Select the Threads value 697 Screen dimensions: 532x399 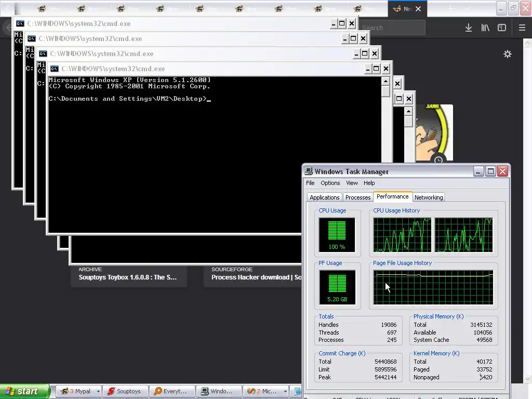point(392,332)
